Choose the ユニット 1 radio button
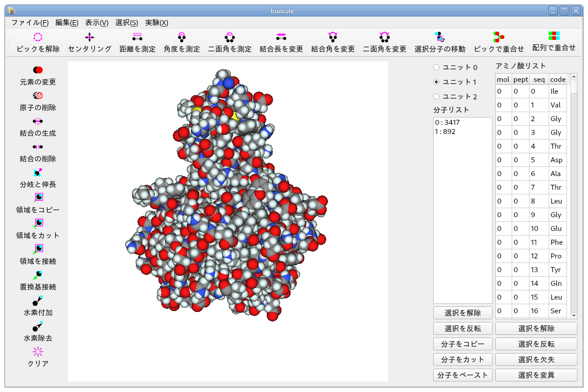The height and width of the screenshot is (392, 588). (x=436, y=82)
